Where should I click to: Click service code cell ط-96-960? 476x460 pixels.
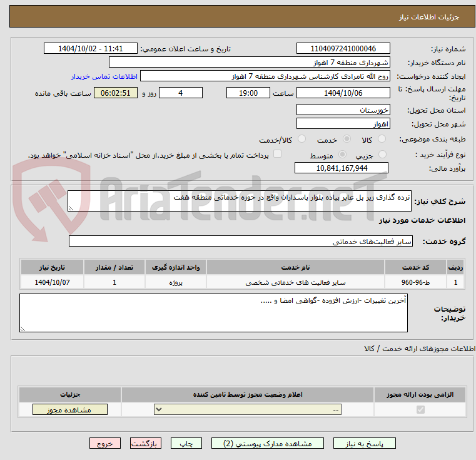[415, 282]
